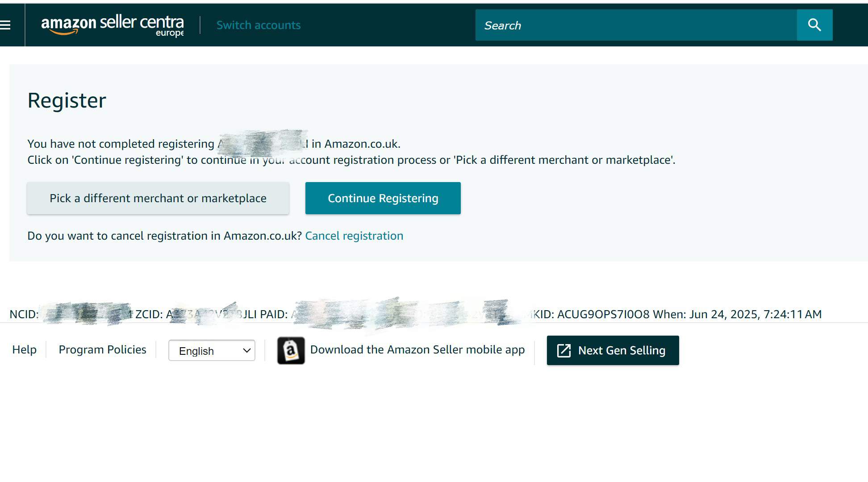868x482 pixels.
Task: Expand the English language dropdown
Action: pos(212,350)
